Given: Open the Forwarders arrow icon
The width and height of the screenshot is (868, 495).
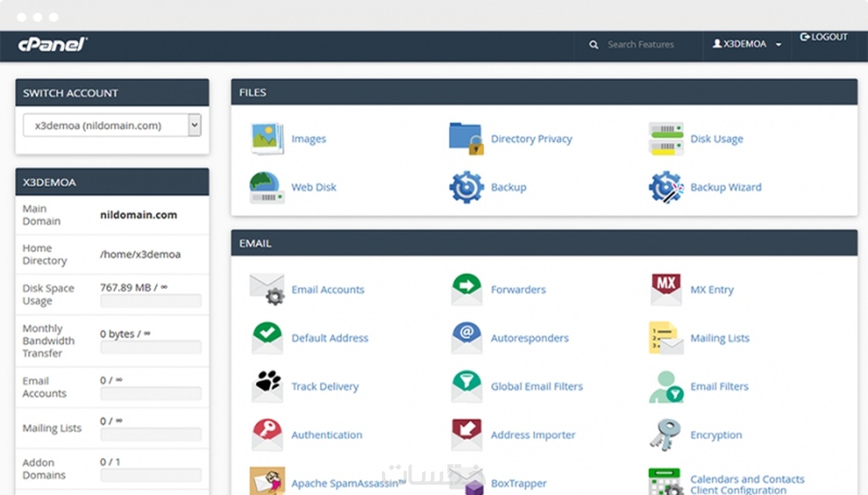Looking at the screenshot, I should 466,289.
